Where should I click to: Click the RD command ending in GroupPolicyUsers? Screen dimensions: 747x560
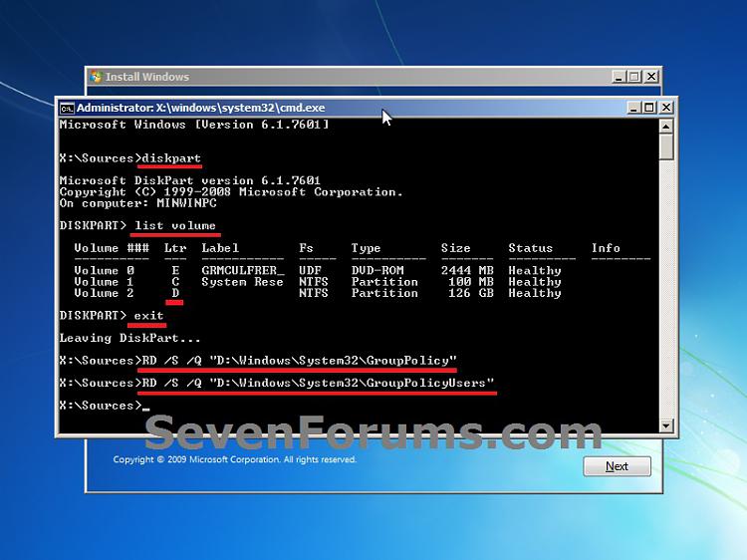tap(318, 384)
